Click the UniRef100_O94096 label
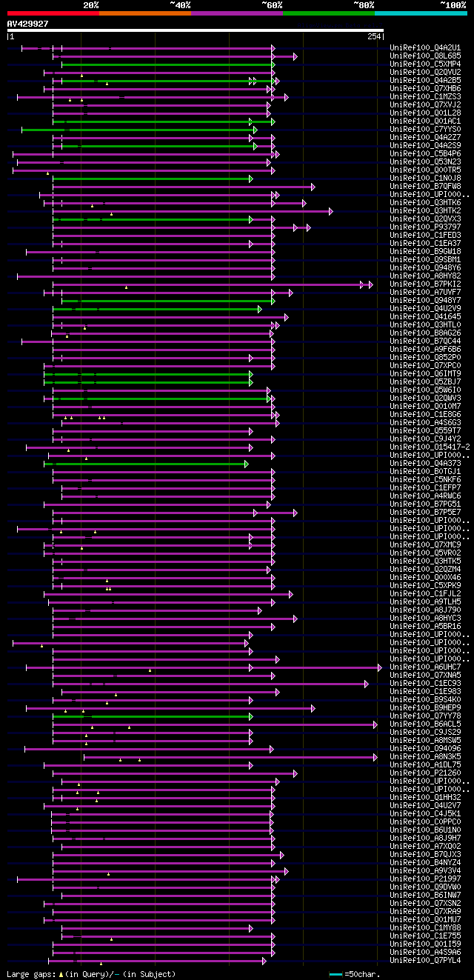The height and width of the screenshot is (980, 474). point(426,748)
